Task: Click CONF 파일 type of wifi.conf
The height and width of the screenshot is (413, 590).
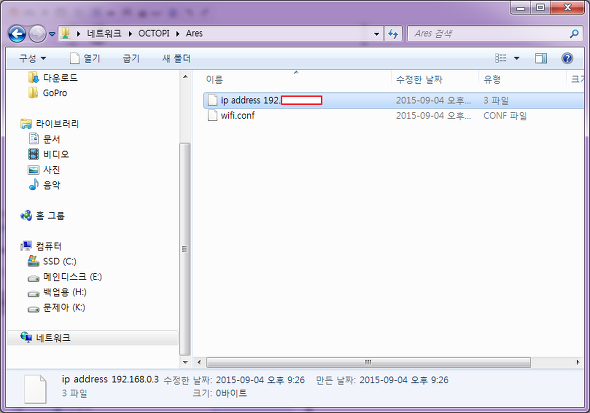Action: point(505,115)
